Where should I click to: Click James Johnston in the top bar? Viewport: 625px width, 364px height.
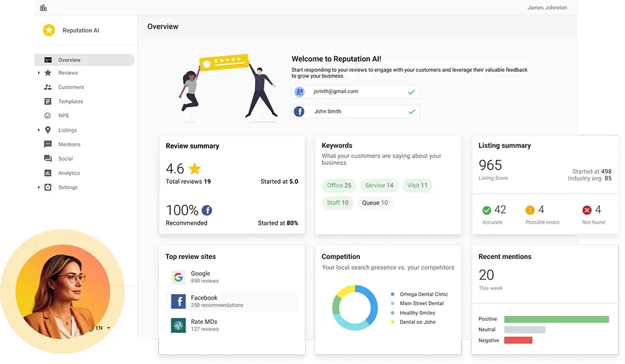547,7
